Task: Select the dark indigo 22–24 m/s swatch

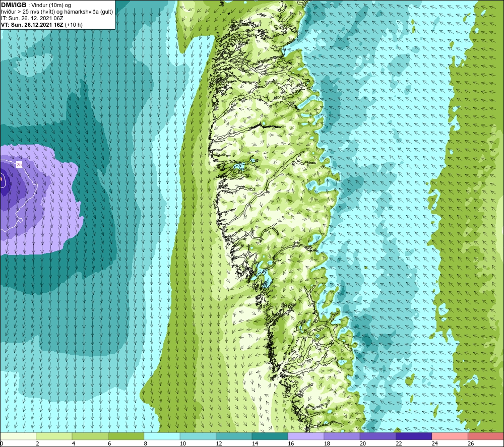Action: pyautogui.click(x=414, y=436)
